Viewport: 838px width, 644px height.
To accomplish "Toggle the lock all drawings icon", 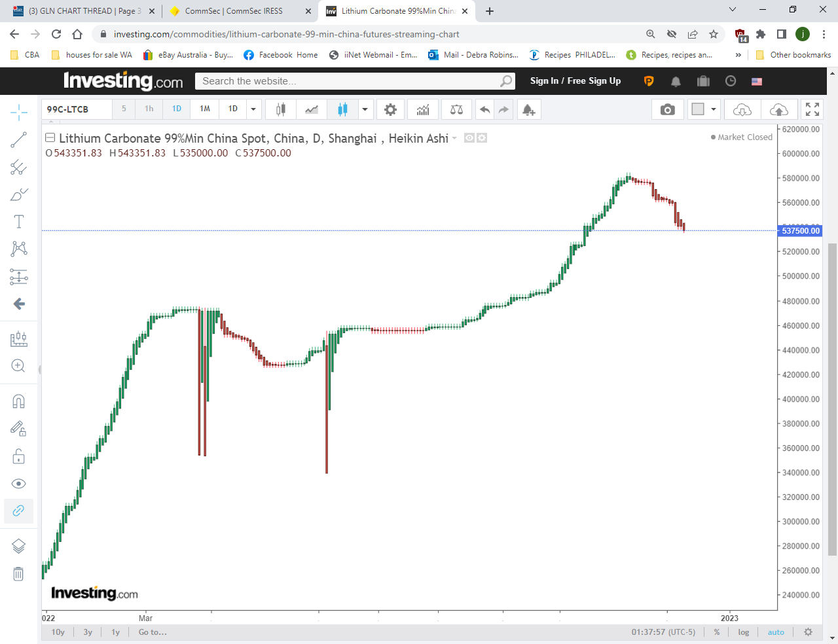I will pos(18,456).
